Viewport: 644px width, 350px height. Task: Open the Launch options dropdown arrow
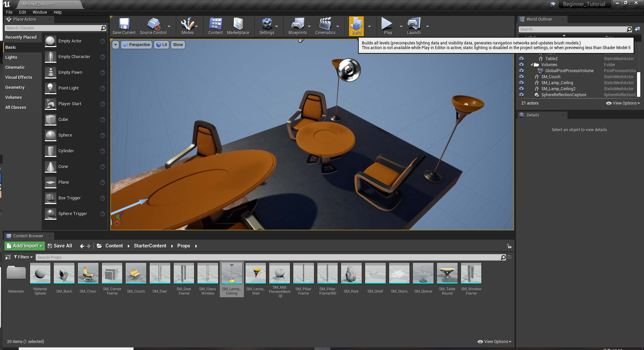428,26
